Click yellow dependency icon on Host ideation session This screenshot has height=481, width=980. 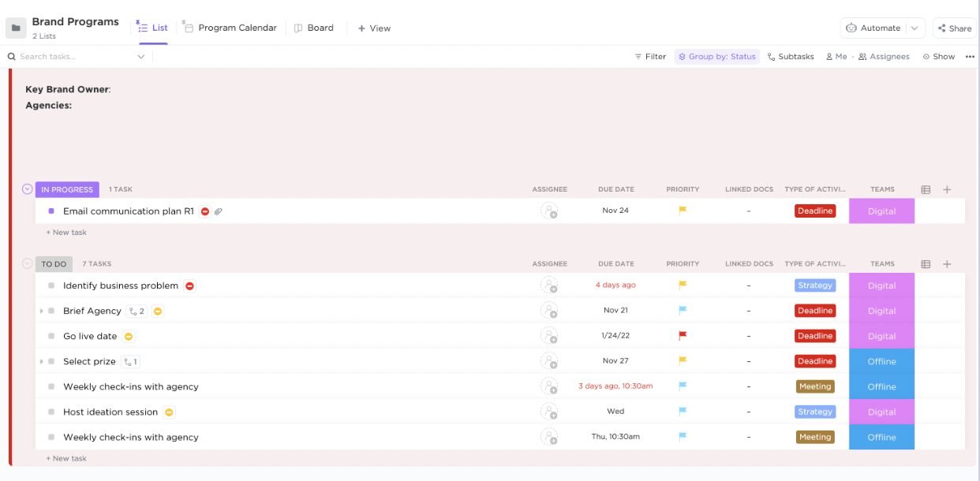(169, 412)
